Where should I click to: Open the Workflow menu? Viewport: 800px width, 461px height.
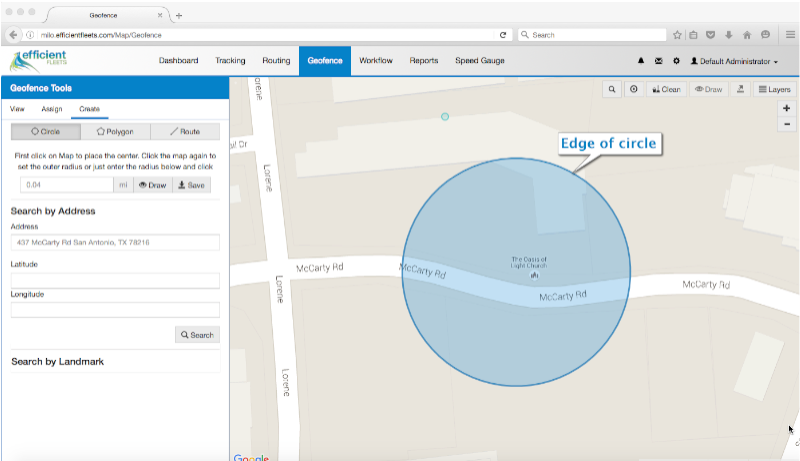coord(376,60)
